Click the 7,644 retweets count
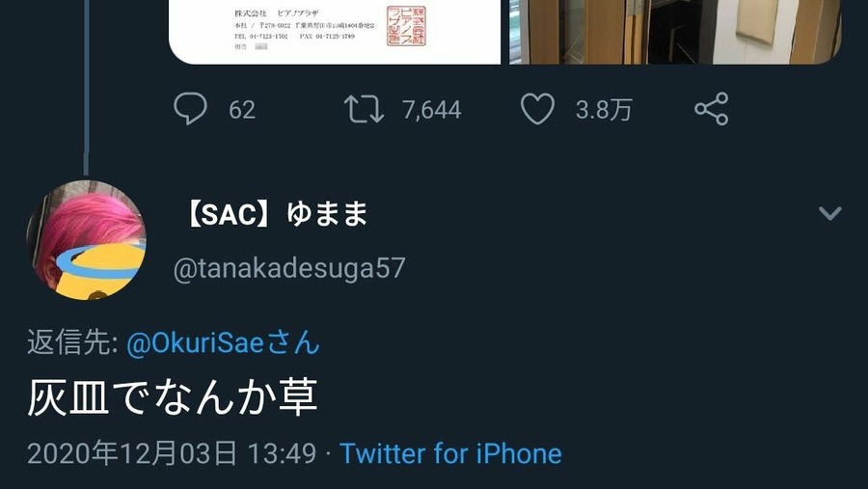 click(x=432, y=110)
